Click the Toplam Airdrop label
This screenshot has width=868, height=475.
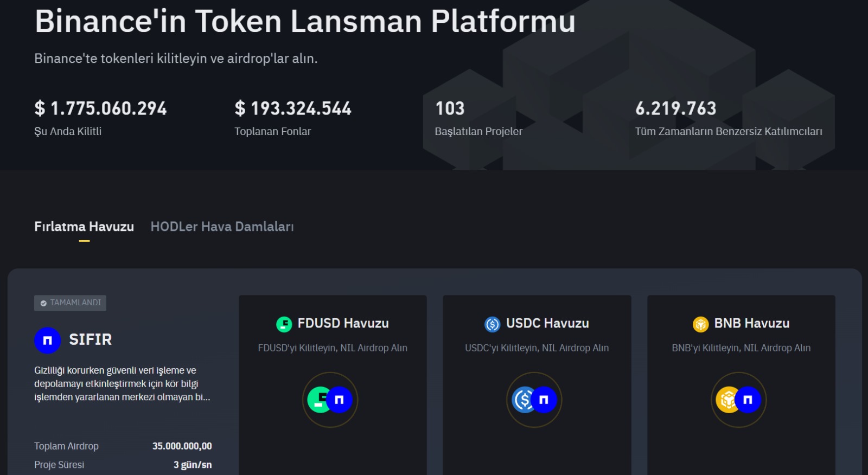point(66,446)
